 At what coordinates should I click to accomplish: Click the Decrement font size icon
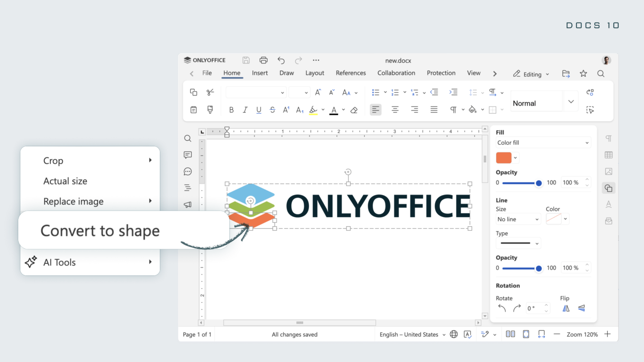click(x=332, y=93)
